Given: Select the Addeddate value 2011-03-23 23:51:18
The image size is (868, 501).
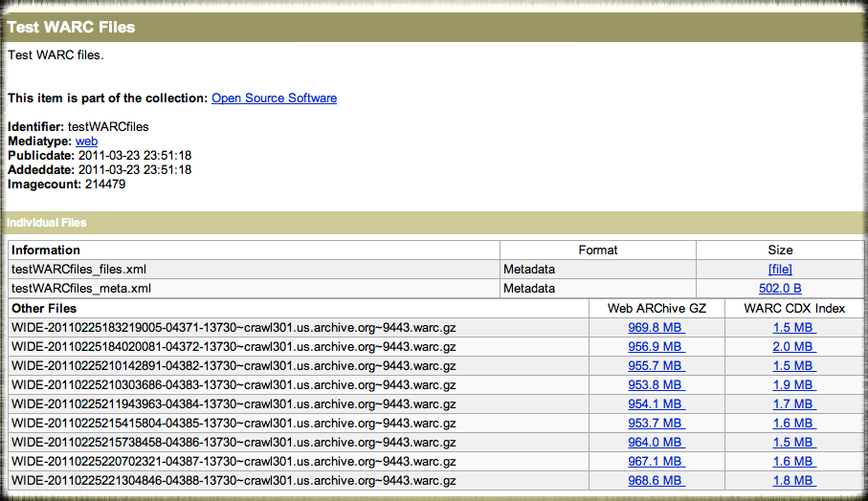Looking at the screenshot, I should point(135,170).
